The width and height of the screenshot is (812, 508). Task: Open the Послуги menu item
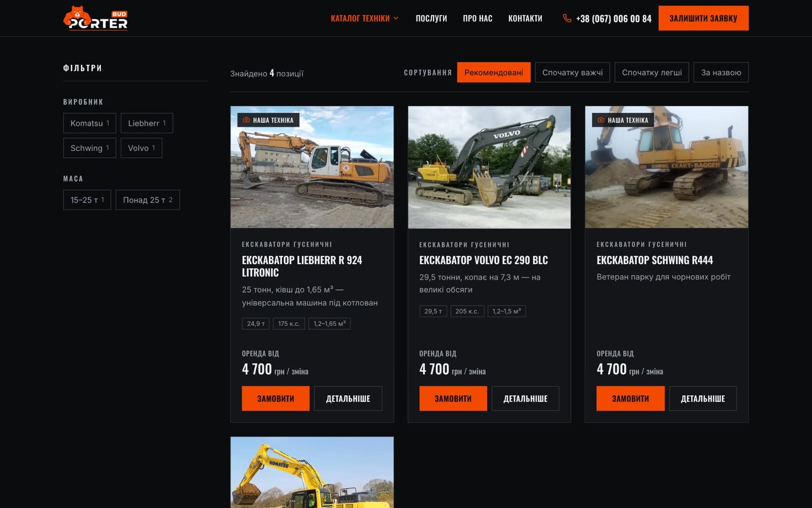coord(431,18)
